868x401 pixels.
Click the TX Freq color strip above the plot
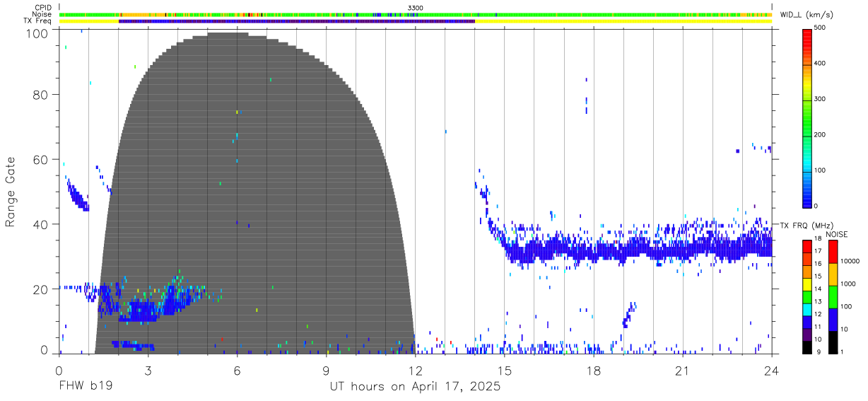(416, 21)
